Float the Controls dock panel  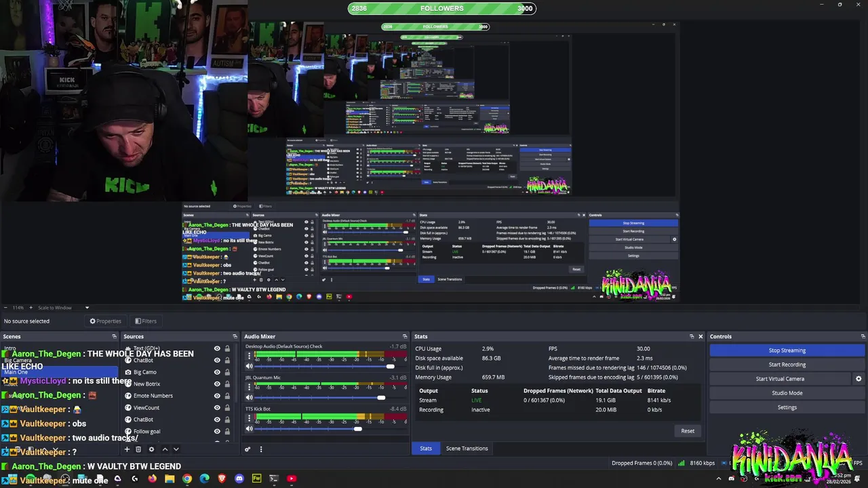(863, 336)
